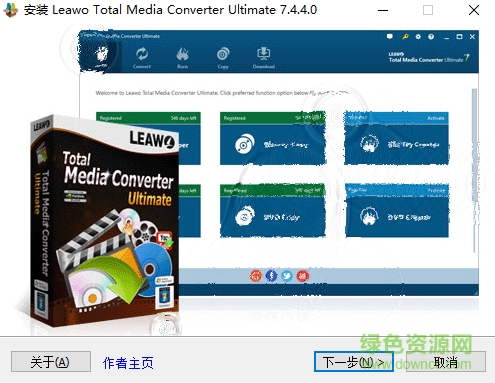Minimize the installer window

point(383,10)
